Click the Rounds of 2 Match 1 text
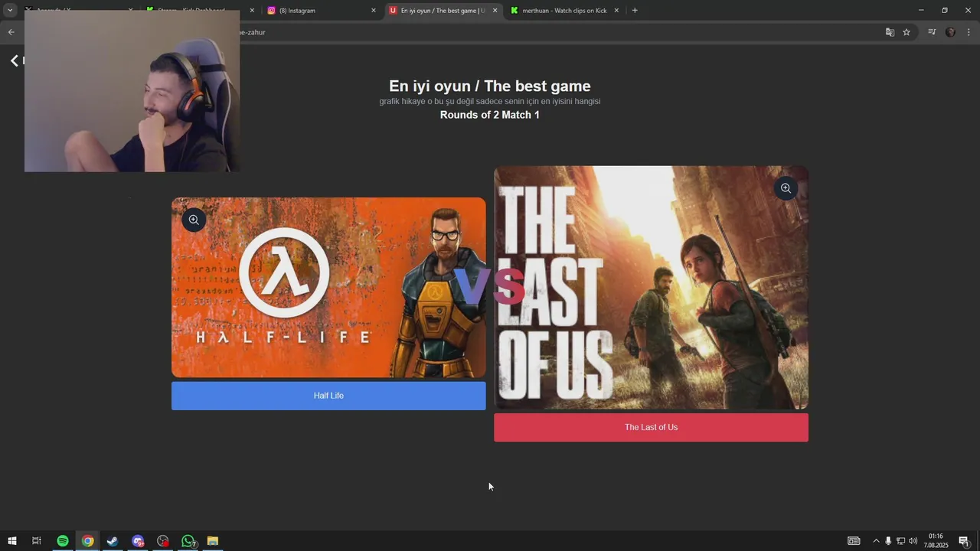 (x=490, y=115)
